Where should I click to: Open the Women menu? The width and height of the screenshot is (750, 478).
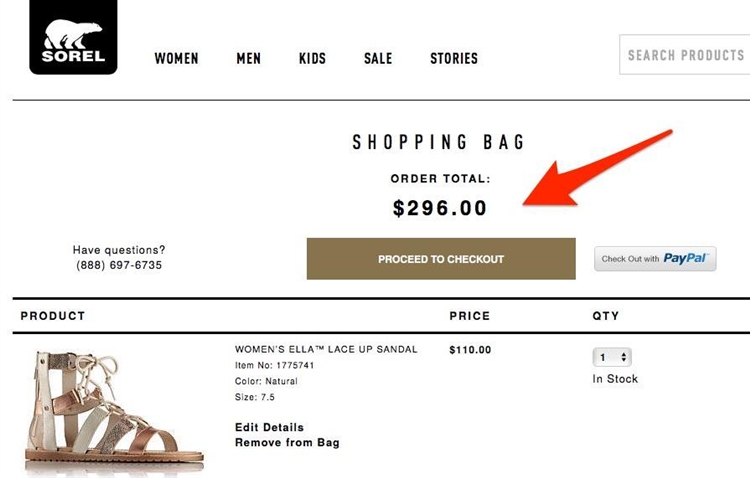click(176, 58)
